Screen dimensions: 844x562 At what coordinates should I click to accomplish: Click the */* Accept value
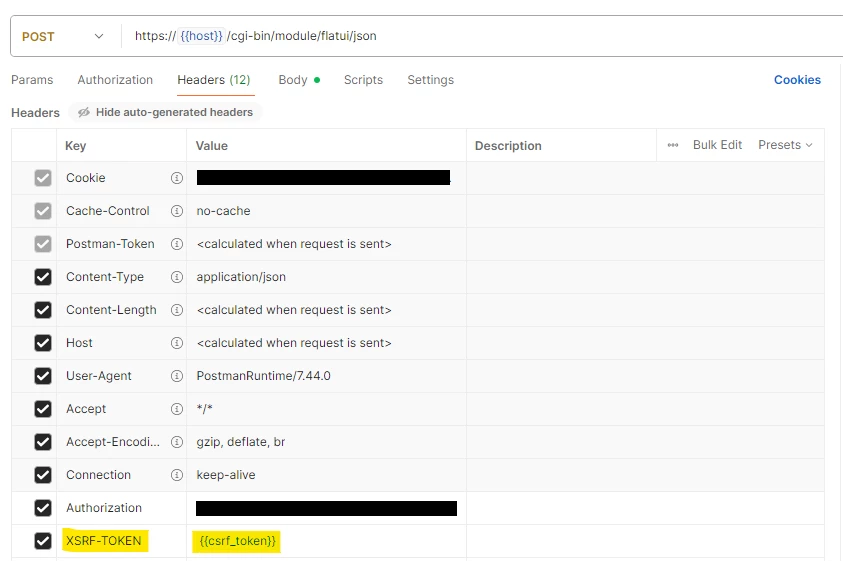click(x=205, y=409)
